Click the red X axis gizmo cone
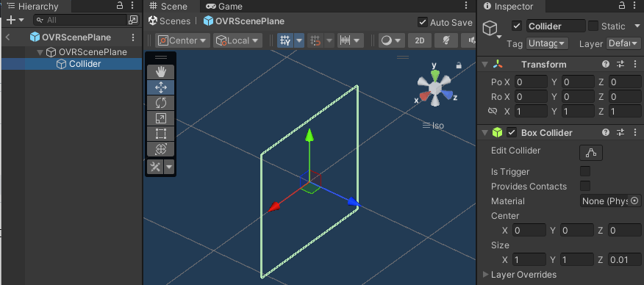644x285 pixels. point(424,96)
